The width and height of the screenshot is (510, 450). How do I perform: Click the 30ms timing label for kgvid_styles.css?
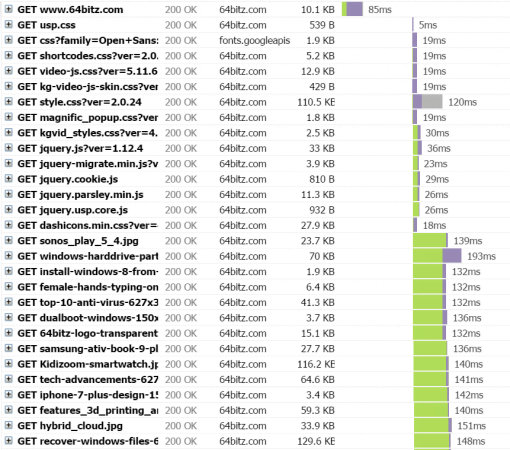[x=437, y=133]
